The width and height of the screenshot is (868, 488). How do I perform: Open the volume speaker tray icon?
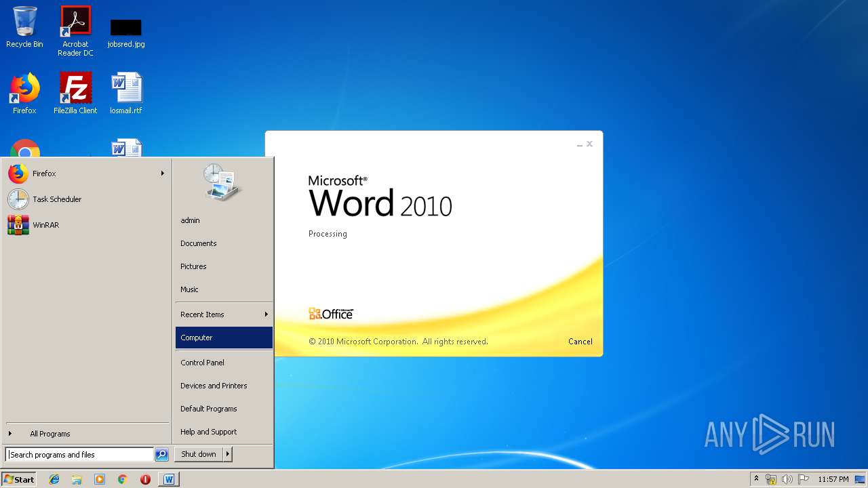click(x=787, y=479)
